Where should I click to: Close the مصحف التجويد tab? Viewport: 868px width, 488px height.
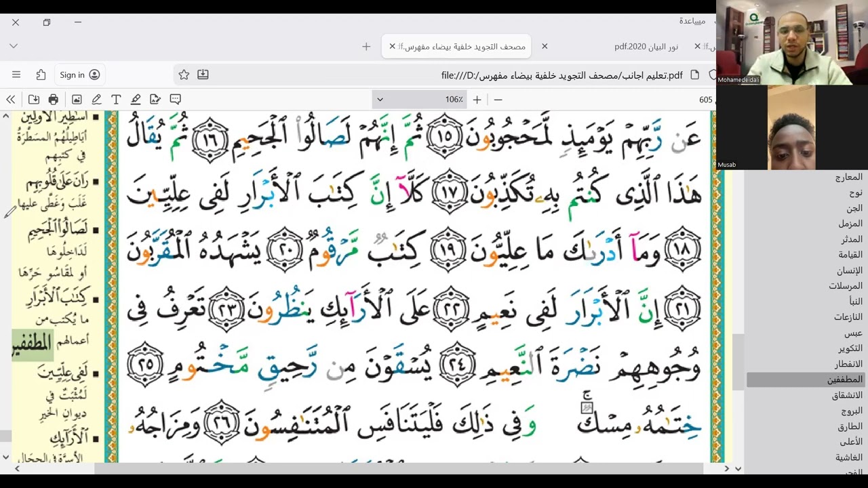tap(392, 46)
